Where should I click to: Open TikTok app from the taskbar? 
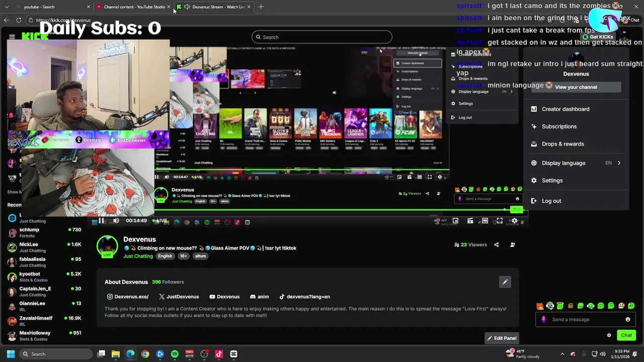219,354
